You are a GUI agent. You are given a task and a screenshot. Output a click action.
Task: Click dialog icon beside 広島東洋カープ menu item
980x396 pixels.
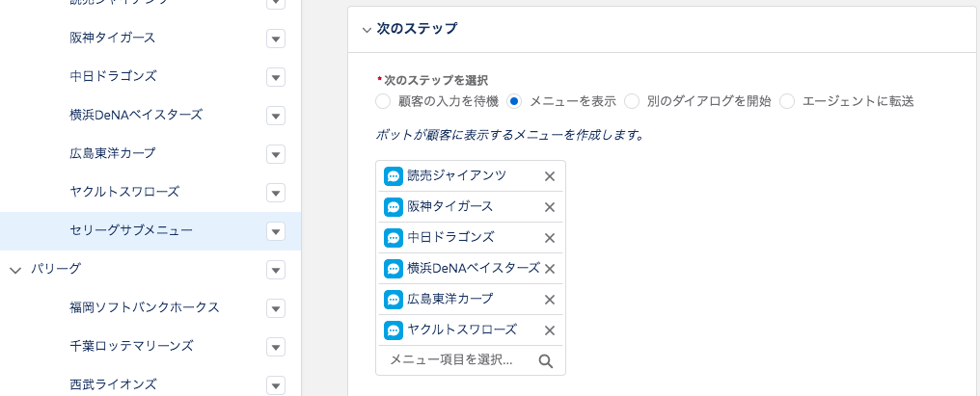[394, 300]
